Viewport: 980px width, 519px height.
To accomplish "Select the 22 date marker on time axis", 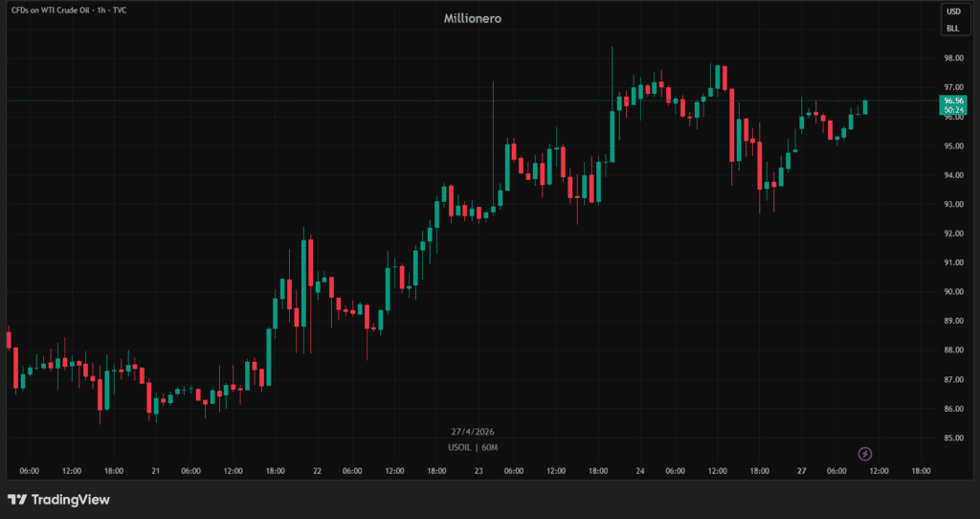I will pos(317,471).
